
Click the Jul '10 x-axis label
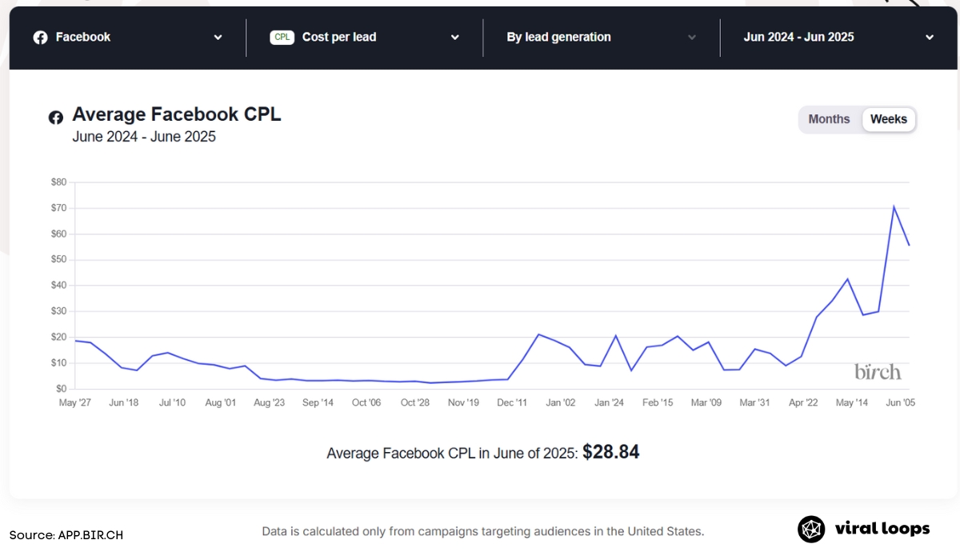coord(171,402)
